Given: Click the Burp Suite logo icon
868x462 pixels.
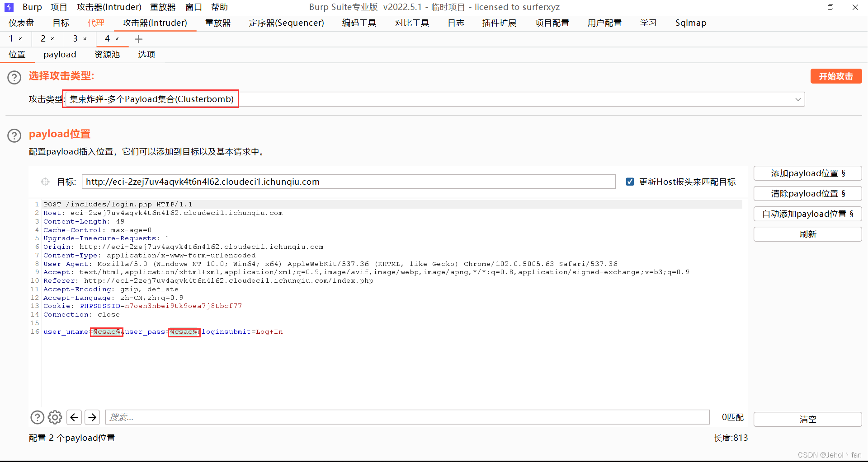Looking at the screenshot, I should [x=9, y=7].
